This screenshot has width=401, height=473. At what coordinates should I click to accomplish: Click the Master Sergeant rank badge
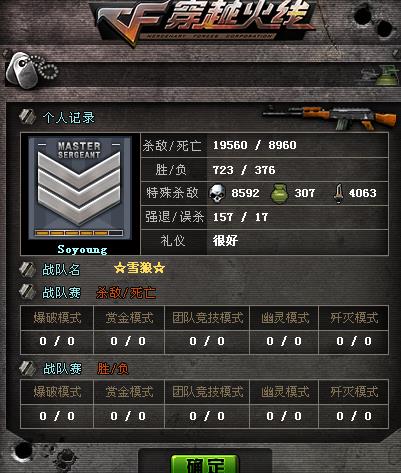click(x=79, y=188)
